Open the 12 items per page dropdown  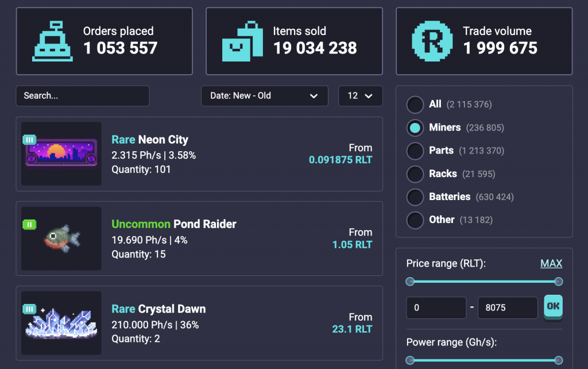pyautogui.click(x=361, y=96)
